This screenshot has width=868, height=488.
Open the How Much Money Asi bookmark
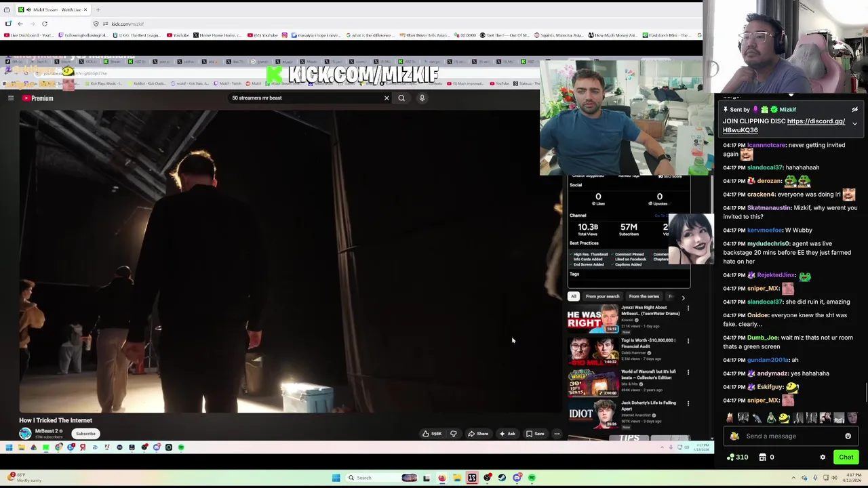[x=612, y=35]
